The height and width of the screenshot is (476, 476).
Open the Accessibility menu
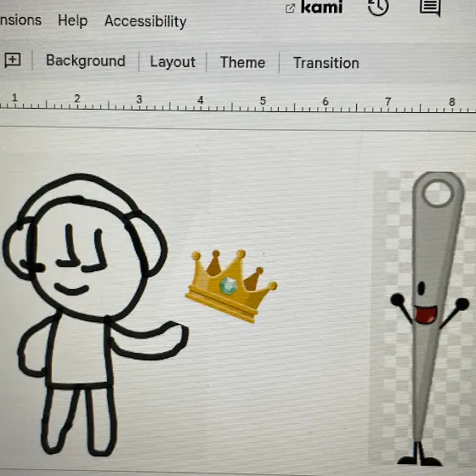[145, 21]
